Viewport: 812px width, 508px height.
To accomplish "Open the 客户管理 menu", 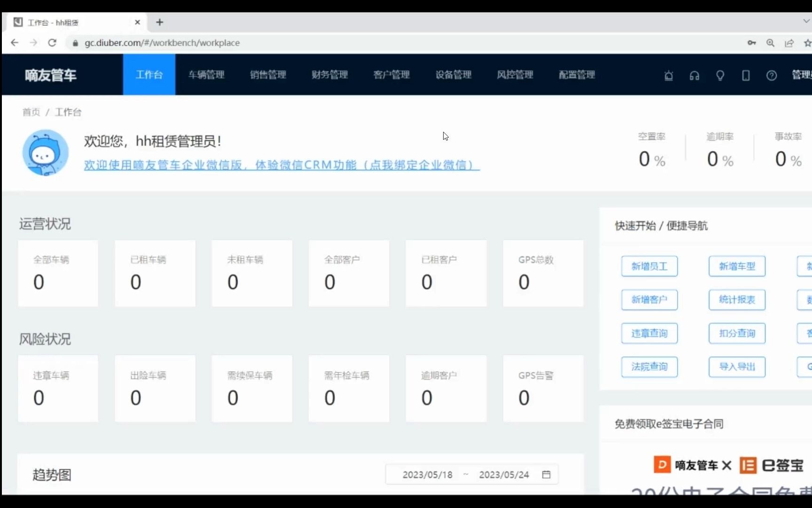I will [x=391, y=74].
